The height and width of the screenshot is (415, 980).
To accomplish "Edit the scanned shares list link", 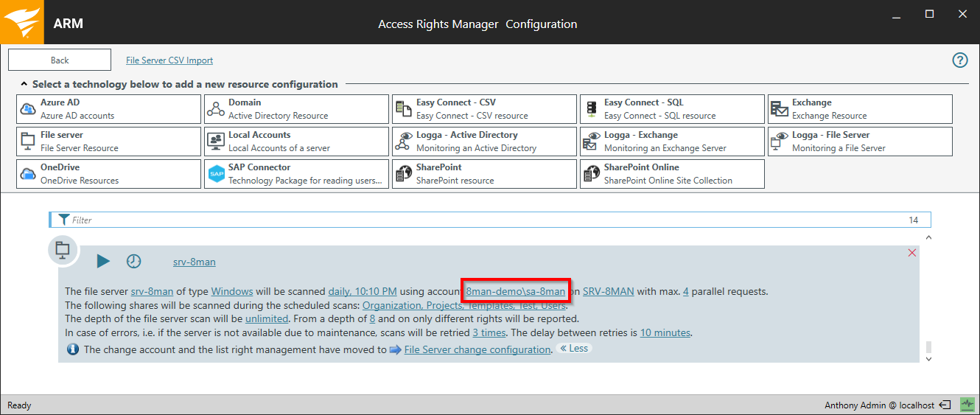I will coord(464,305).
